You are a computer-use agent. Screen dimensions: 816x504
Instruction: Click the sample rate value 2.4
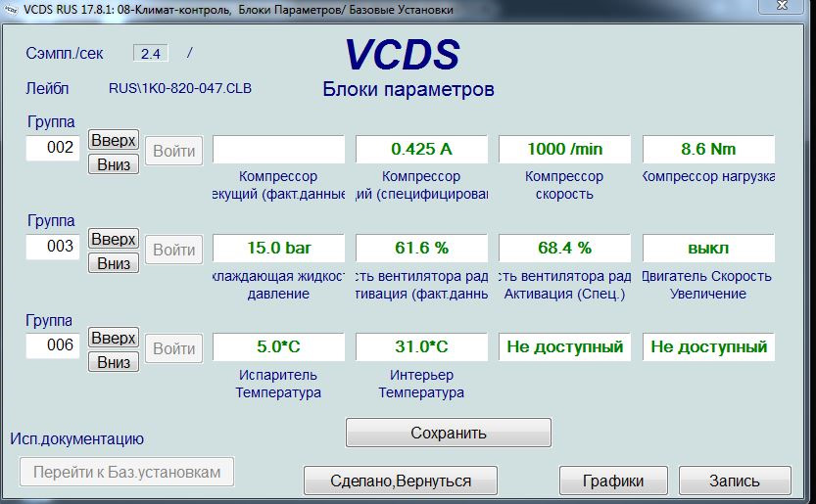click(151, 54)
